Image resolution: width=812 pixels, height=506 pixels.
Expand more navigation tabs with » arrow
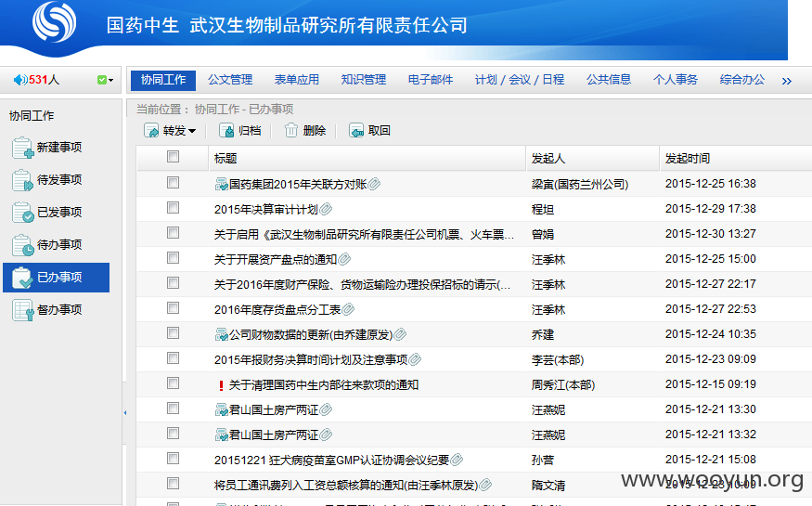tap(787, 81)
